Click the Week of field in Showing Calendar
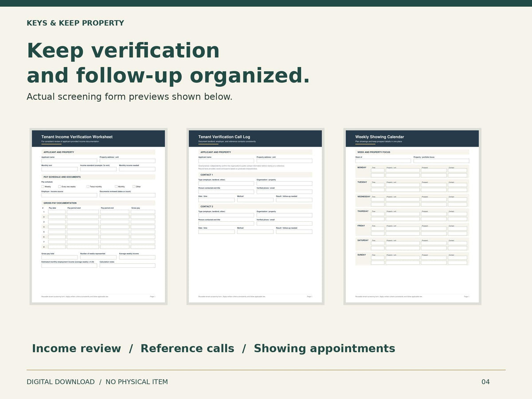Image resolution: width=532 pixels, height=399 pixels. [x=383, y=161]
